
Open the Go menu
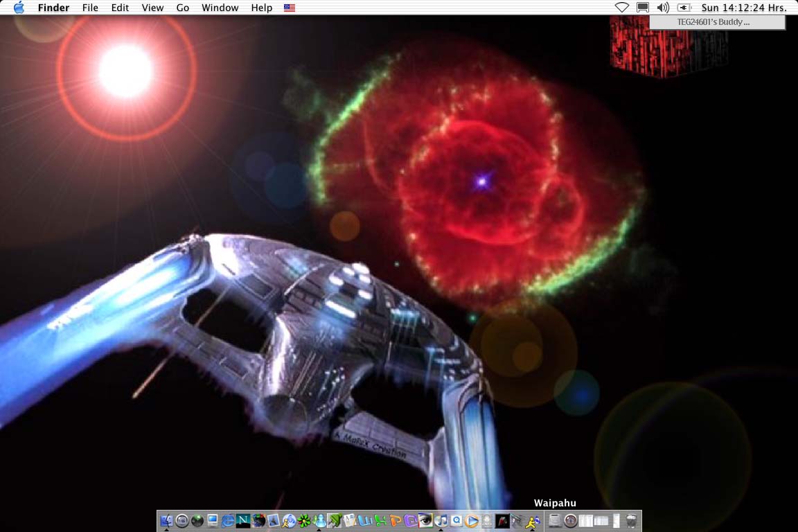click(x=183, y=8)
